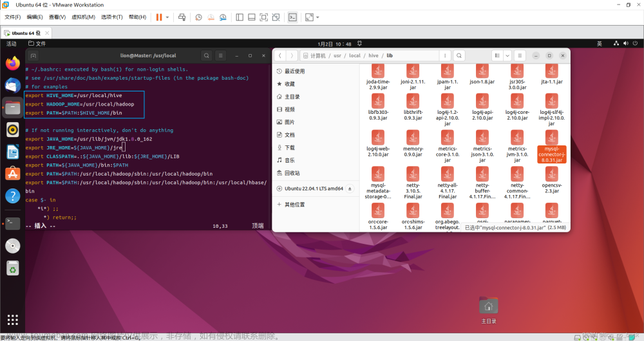This screenshot has height=341, width=644.
Task: Open VMware 帮助(H) menu
Action: [137, 17]
